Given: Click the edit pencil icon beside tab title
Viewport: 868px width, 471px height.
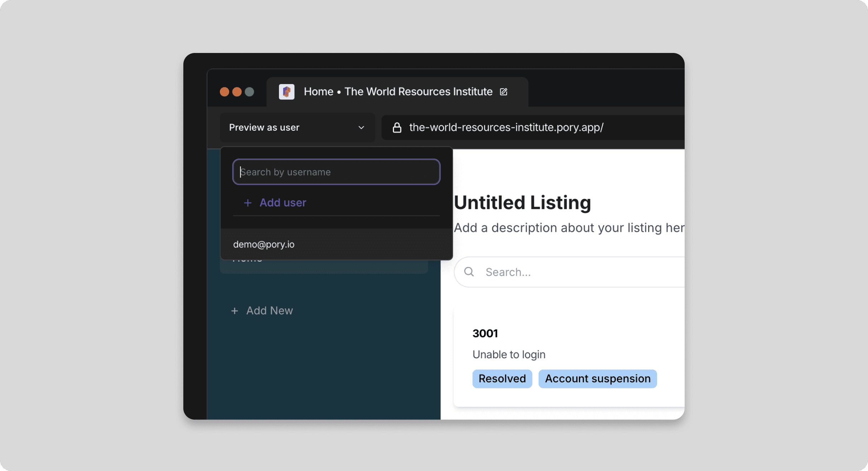Looking at the screenshot, I should (503, 92).
